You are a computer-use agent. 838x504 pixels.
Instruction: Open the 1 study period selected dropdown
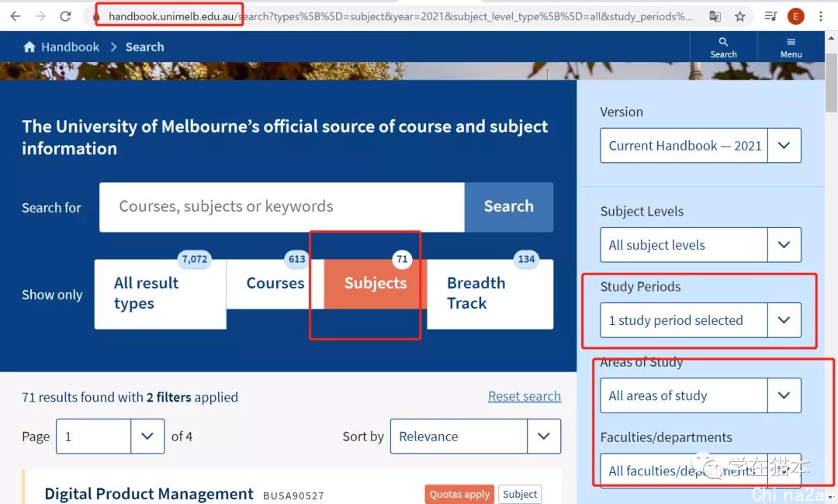tap(700, 319)
